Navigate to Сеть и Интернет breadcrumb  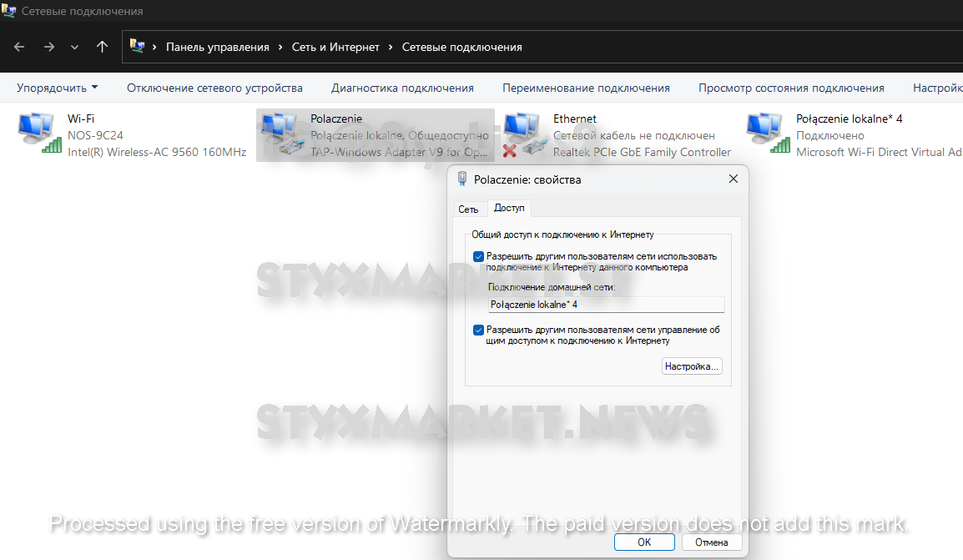[x=335, y=48]
